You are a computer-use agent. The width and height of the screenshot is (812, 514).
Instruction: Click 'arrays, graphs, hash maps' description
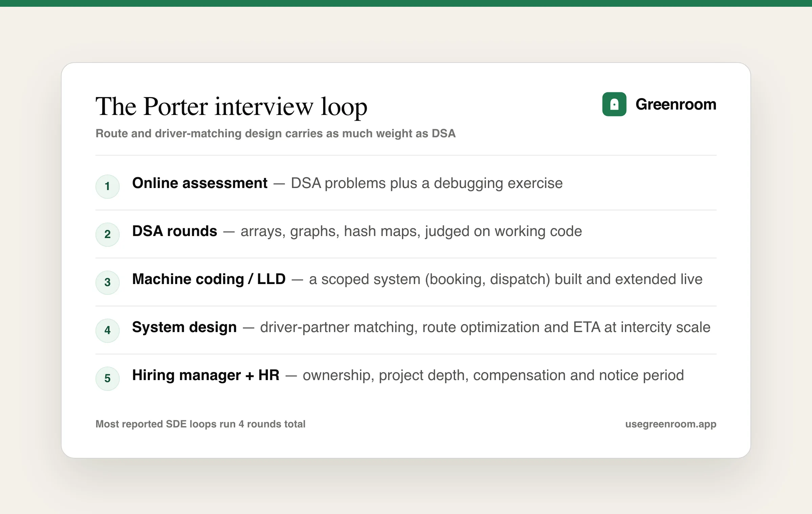pos(411,231)
